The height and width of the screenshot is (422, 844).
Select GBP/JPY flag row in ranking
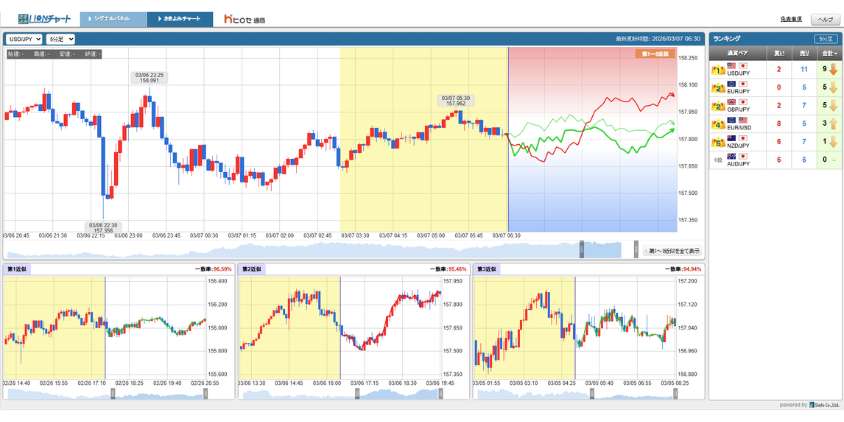click(739, 105)
